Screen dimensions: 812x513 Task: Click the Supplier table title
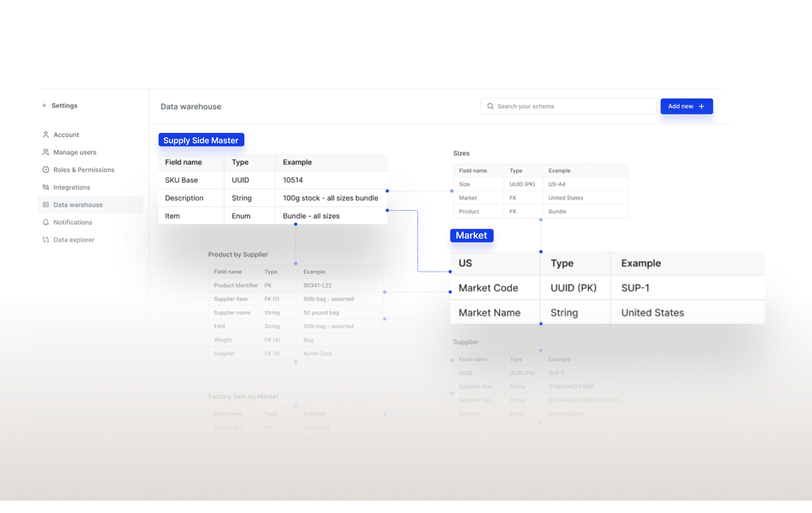click(466, 342)
